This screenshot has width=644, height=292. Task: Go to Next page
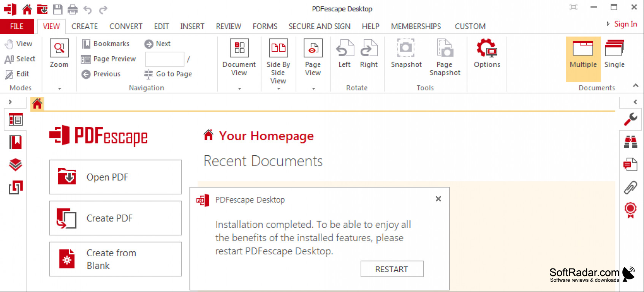tap(157, 44)
